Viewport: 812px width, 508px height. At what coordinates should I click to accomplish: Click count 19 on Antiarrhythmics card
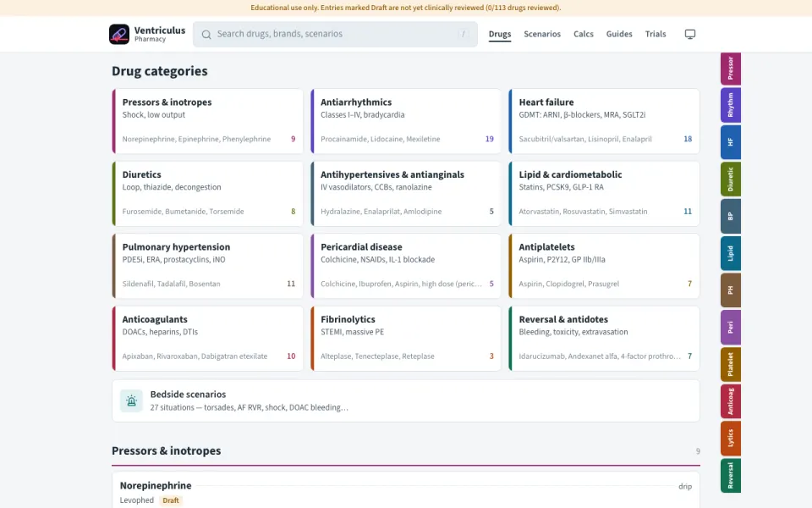click(x=490, y=139)
